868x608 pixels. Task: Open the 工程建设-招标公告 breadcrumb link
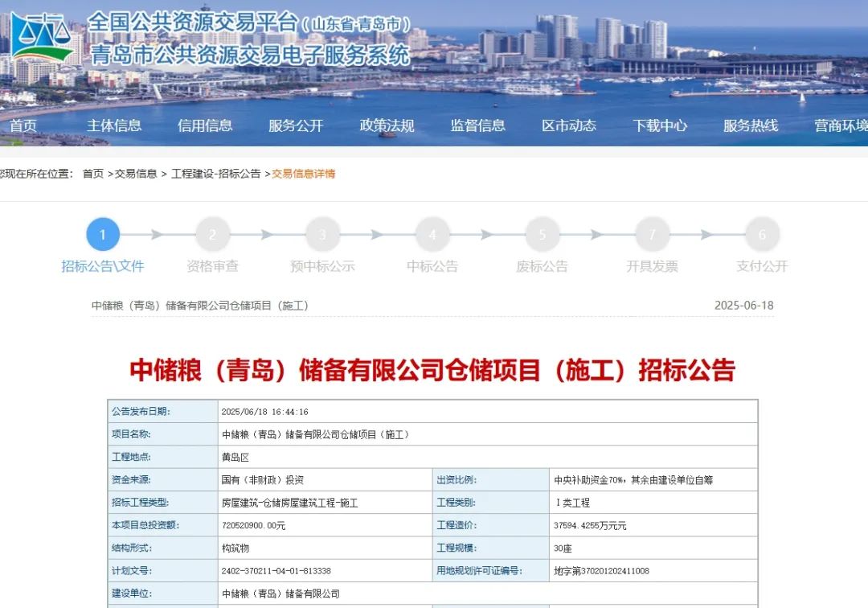[215, 174]
